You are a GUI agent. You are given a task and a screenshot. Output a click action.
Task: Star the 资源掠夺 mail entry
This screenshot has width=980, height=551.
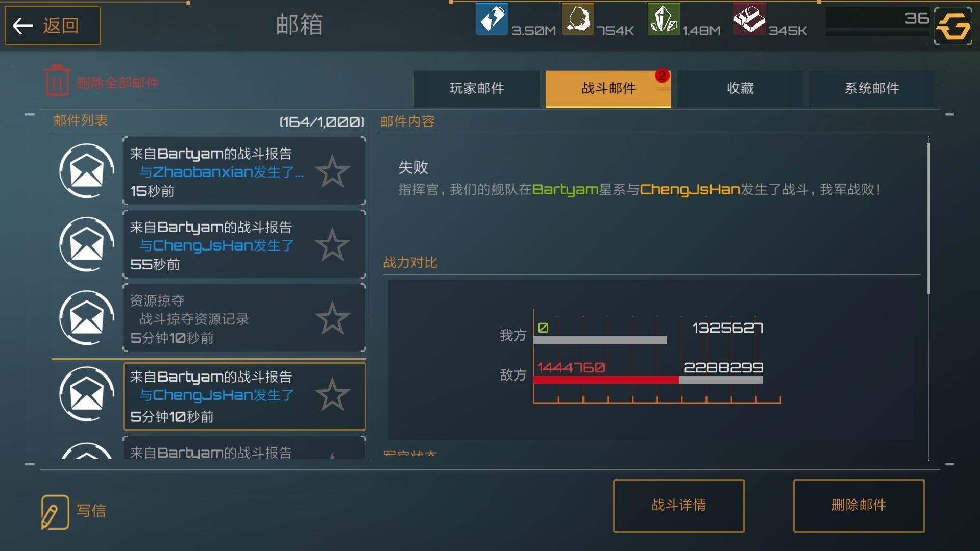[x=332, y=318]
